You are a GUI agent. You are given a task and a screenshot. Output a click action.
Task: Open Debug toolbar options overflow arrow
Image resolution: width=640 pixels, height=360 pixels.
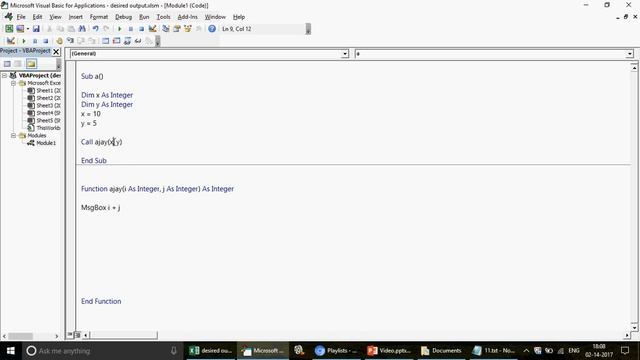click(x=158, y=41)
